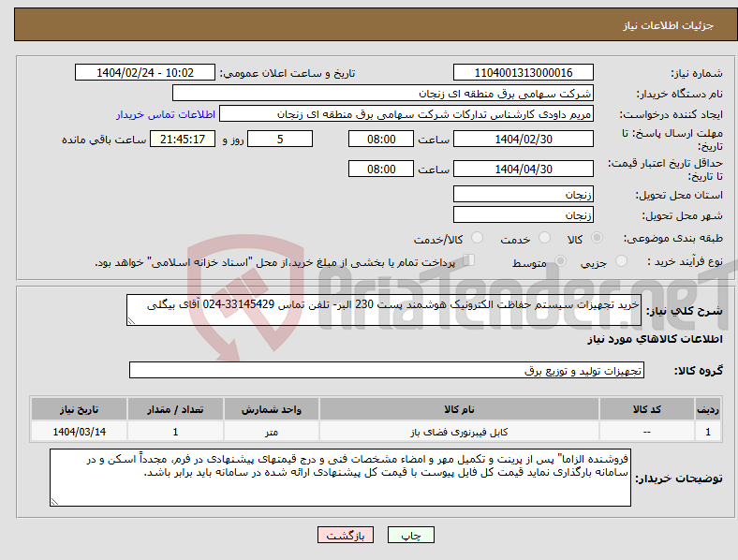Toggle Islamic treasury bonds payment checkbox
The height and width of the screenshot is (560, 738).
pyautogui.click(x=469, y=259)
